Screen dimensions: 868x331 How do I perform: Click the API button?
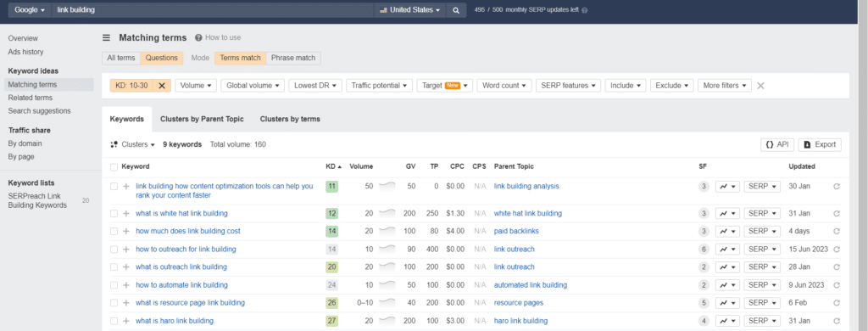pyautogui.click(x=777, y=145)
